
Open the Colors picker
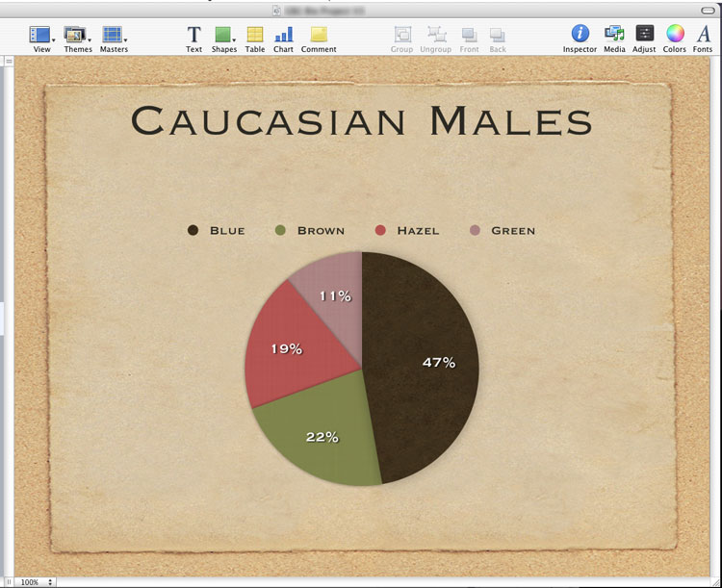coord(675,38)
